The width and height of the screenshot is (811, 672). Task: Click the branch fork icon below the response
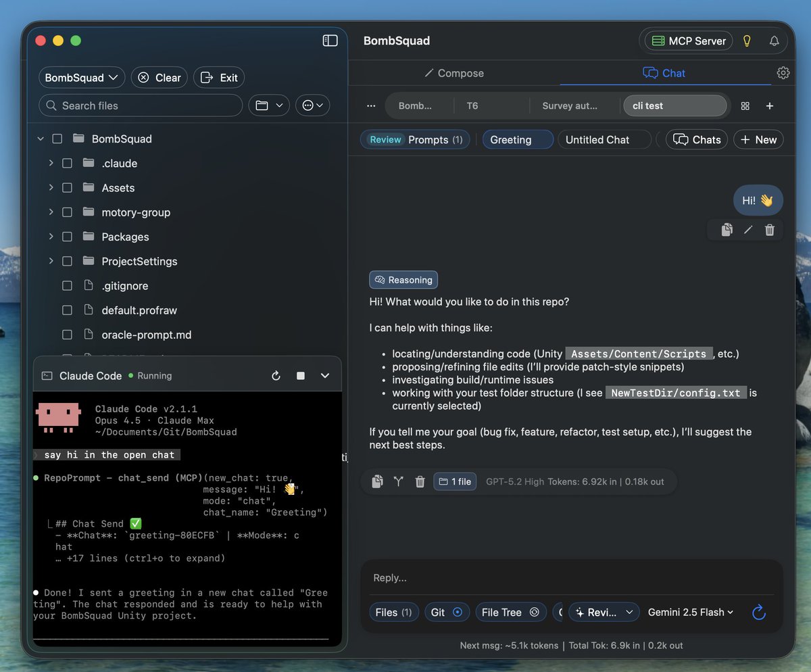[399, 481]
